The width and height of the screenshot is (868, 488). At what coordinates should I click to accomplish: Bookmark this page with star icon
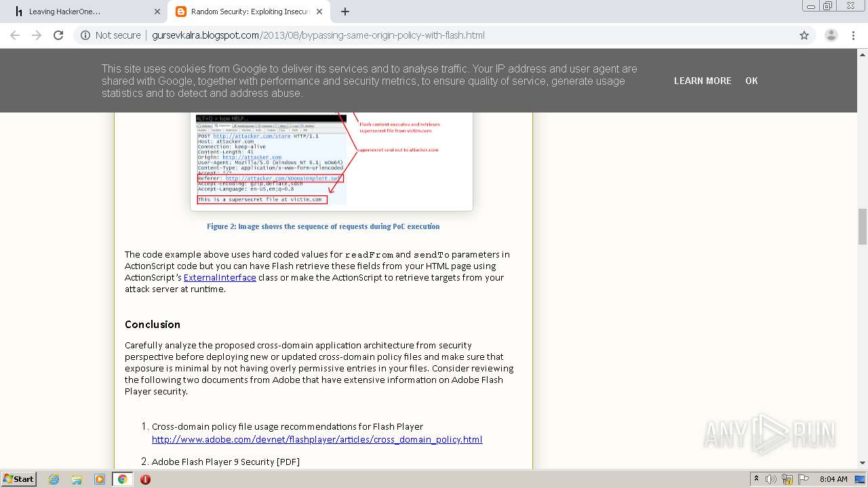click(x=804, y=35)
